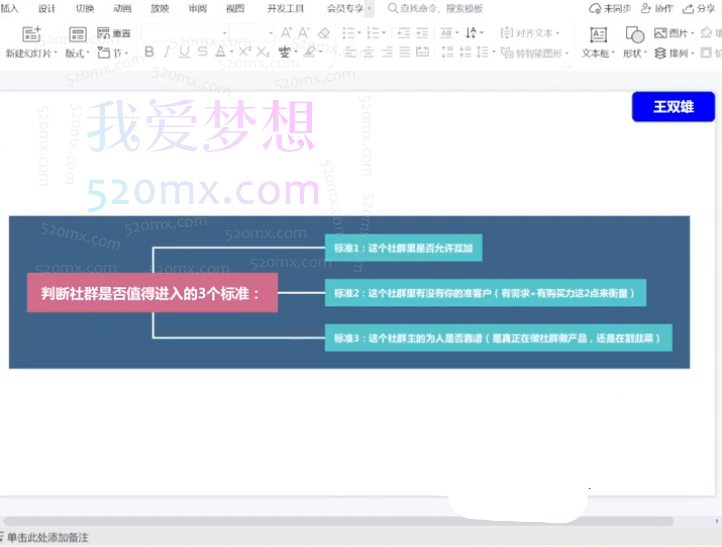The height and width of the screenshot is (547, 722).
Task: Click the increase indent icon
Action: click(422, 33)
